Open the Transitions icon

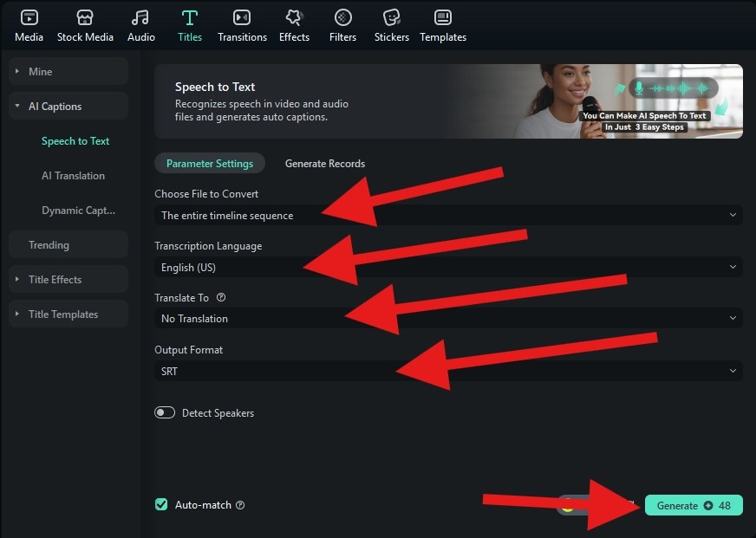pos(242,18)
